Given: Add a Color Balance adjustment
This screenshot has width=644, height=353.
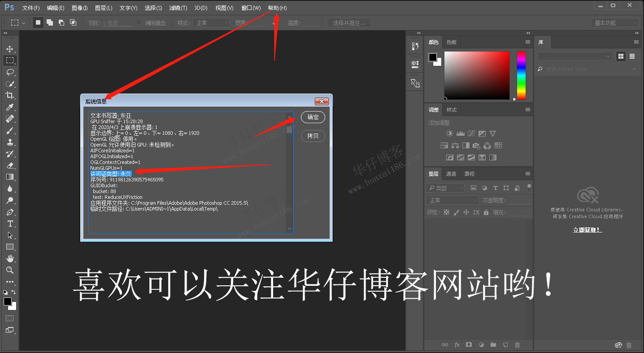Looking at the screenshot, I should point(455,146).
